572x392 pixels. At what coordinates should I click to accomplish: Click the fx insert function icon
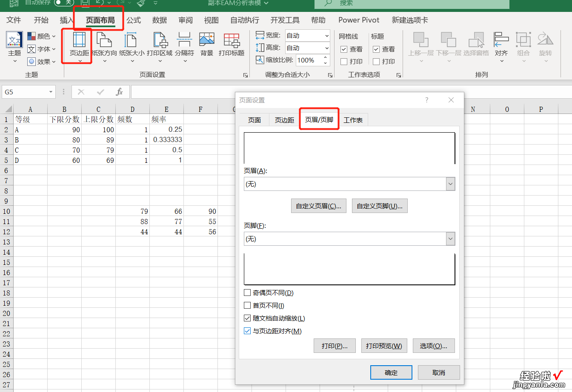(x=120, y=92)
